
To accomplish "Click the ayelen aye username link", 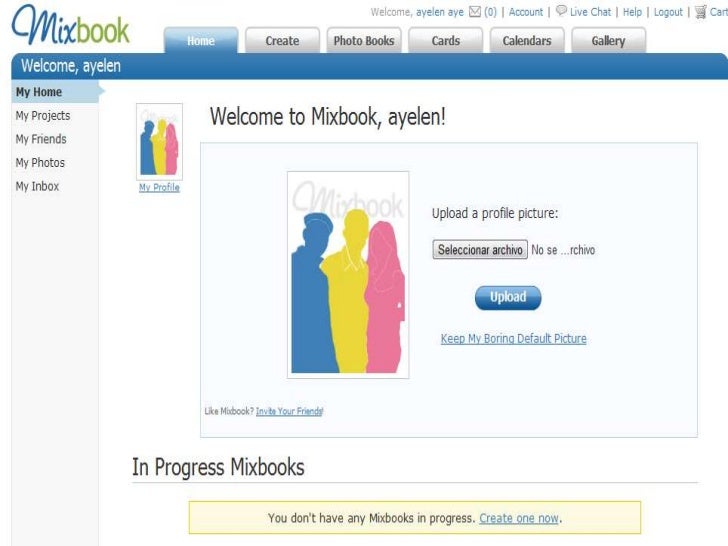I will pyautogui.click(x=440, y=12).
